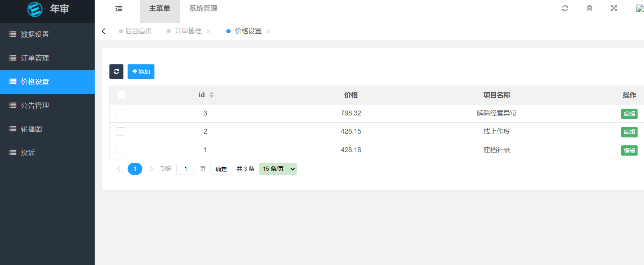The height and width of the screenshot is (265, 644).
Task: Click the refresh icon in top bar
Action: [x=565, y=8]
